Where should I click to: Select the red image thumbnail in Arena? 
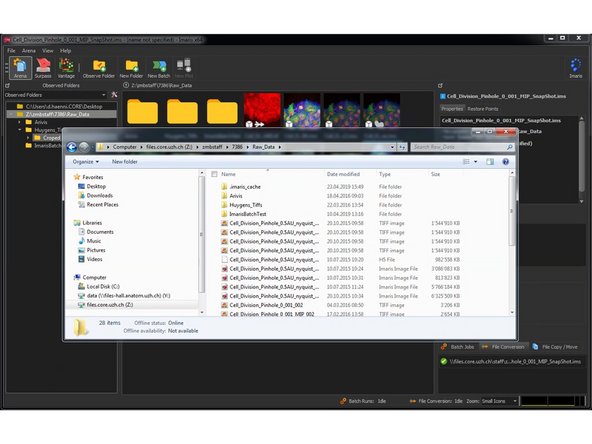(262, 110)
